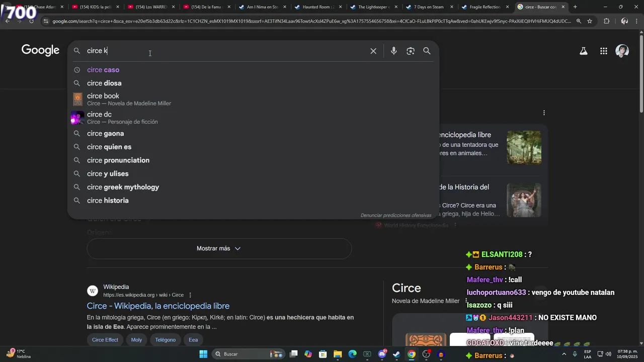The height and width of the screenshot is (362, 644).
Task: Select suggestion 'circe y ulises'
Action: (x=253, y=174)
